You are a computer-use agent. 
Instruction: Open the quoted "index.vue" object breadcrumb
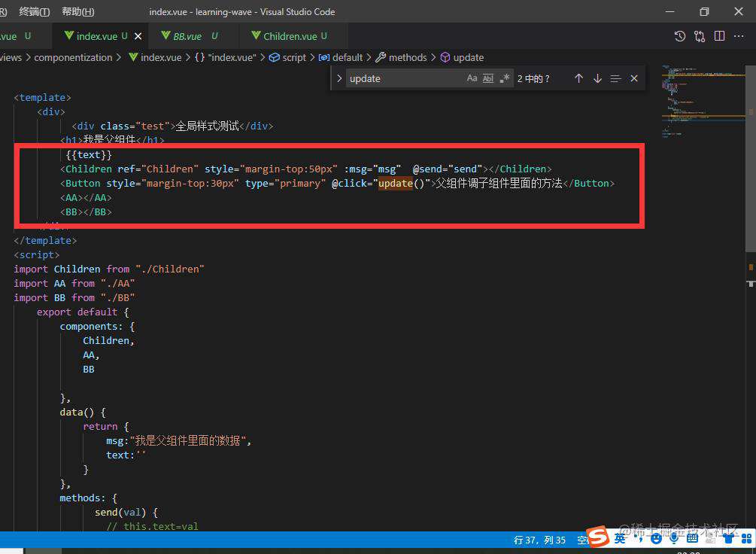pyautogui.click(x=225, y=57)
